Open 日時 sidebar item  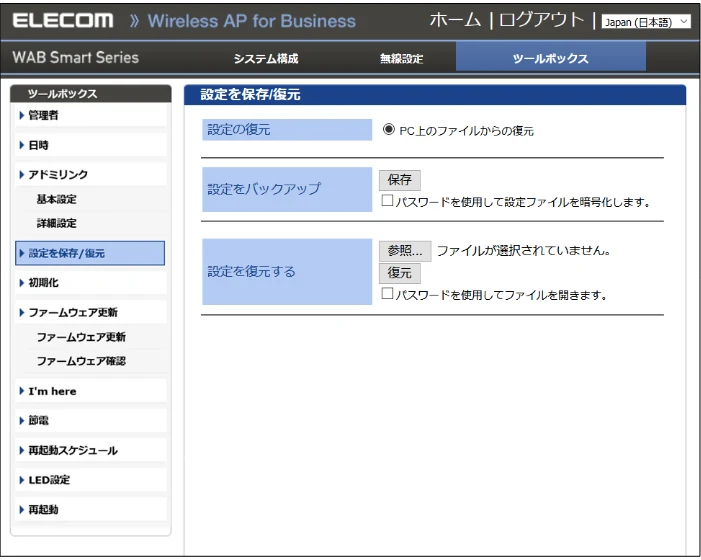coord(90,145)
